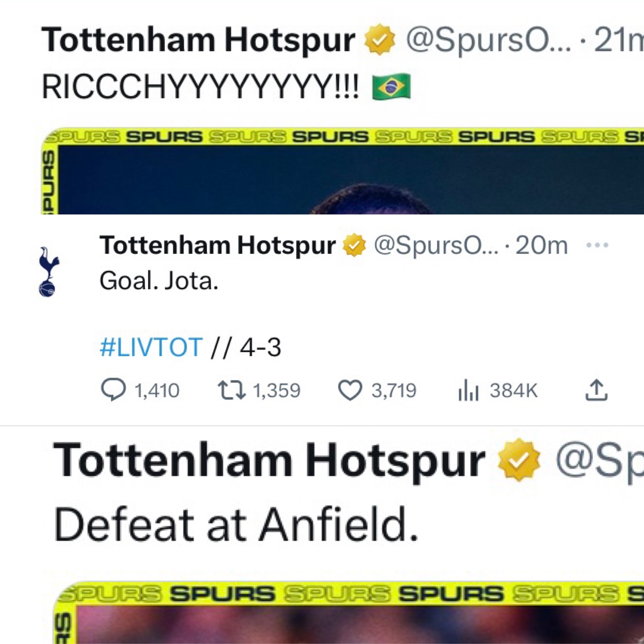644x644 pixels.
Task: Like the Goal. Jota. tweet
Action: (x=350, y=390)
